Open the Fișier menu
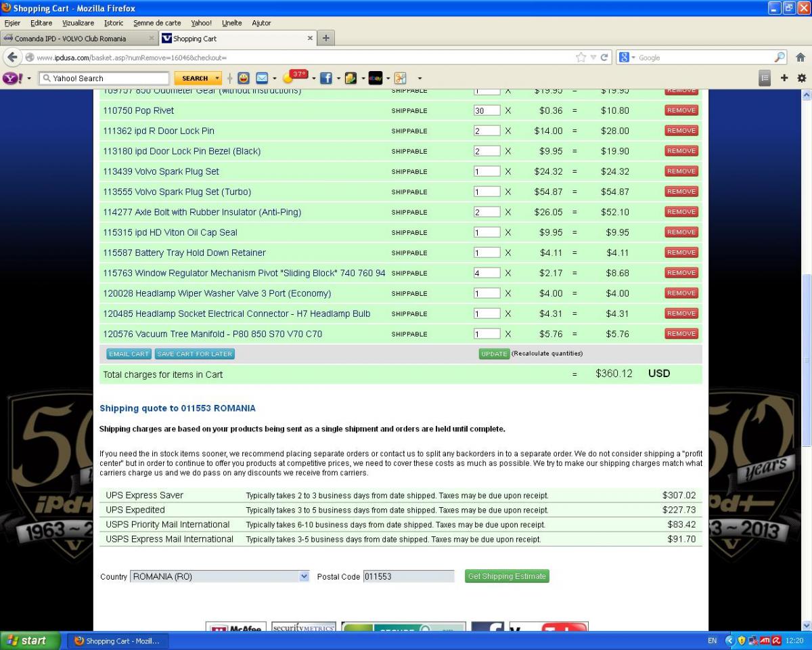The width and height of the screenshot is (812, 650). (x=12, y=23)
